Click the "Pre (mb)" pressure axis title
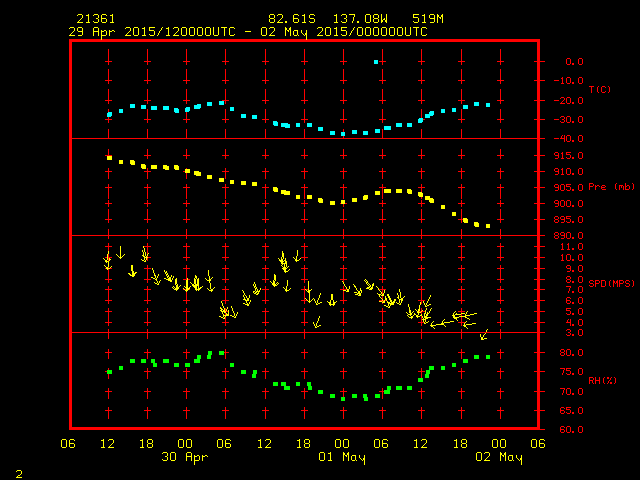640x480 pixels. click(611, 187)
